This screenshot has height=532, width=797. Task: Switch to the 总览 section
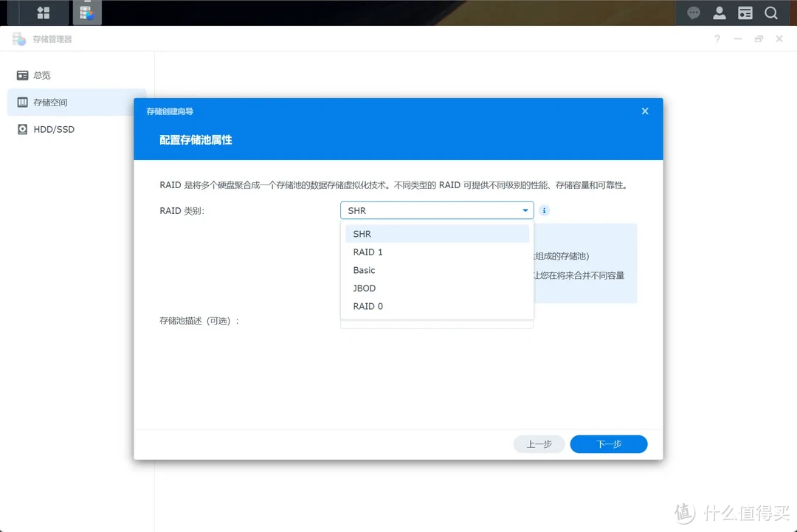click(39, 75)
